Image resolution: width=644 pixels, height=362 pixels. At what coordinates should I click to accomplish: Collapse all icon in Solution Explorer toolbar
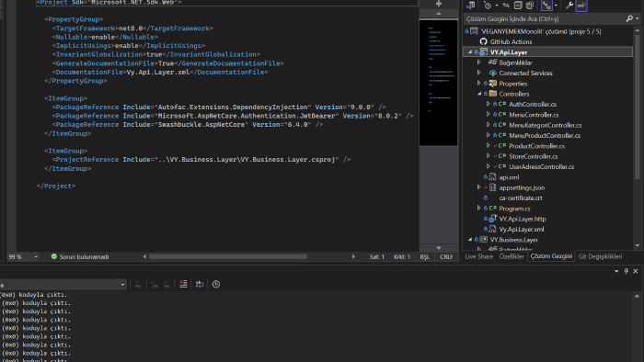(518, 6)
